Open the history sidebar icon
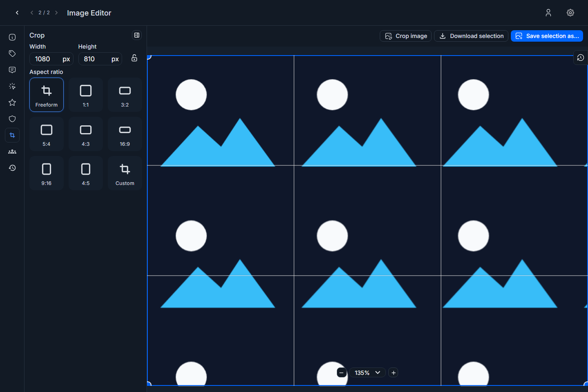 [12, 168]
